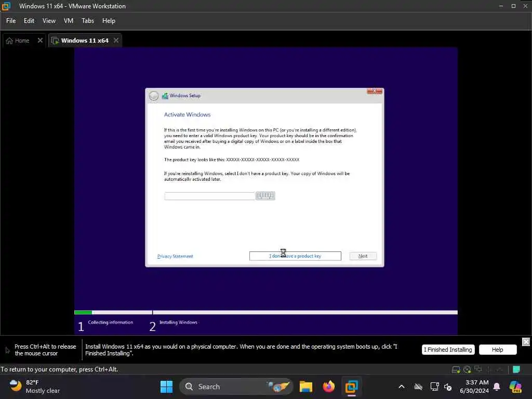Maximize the VMware Workstation window
Image resolution: width=532 pixels, height=399 pixels.
[x=513, y=6]
